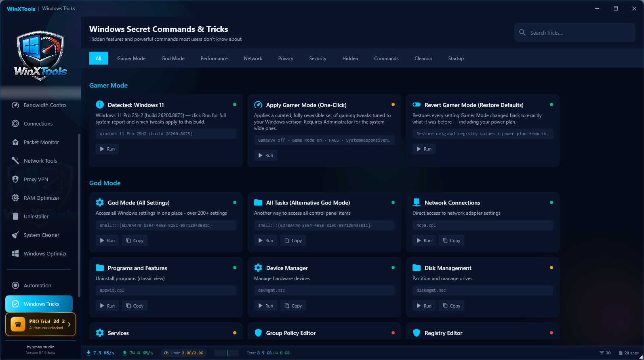Viewport: 644px width, 360px height.
Task: Click the Total 8.7 GB / 4.8 GB readout
Action: click(x=268, y=353)
